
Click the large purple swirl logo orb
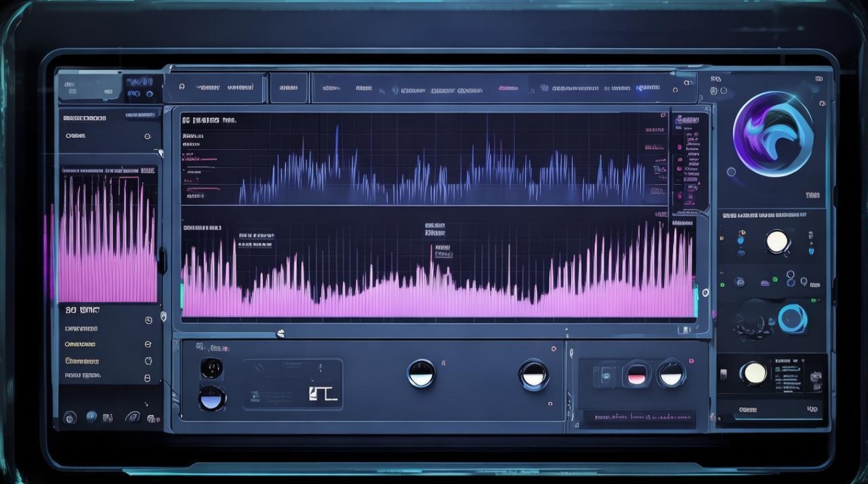(772, 134)
